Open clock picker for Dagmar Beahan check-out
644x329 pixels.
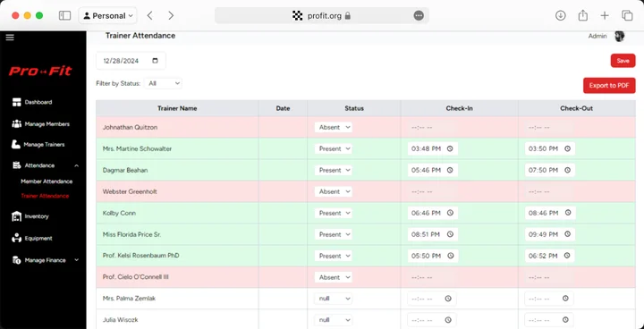(567, 170)
